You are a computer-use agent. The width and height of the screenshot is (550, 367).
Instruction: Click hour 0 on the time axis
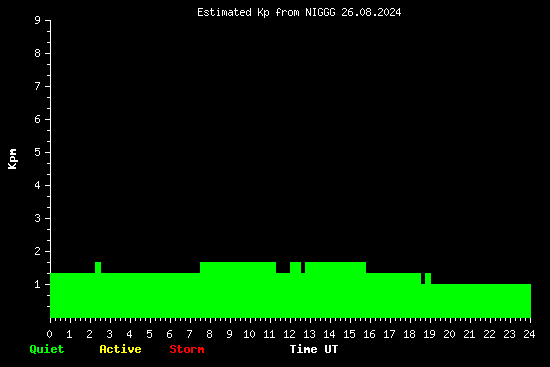(49, 334)
